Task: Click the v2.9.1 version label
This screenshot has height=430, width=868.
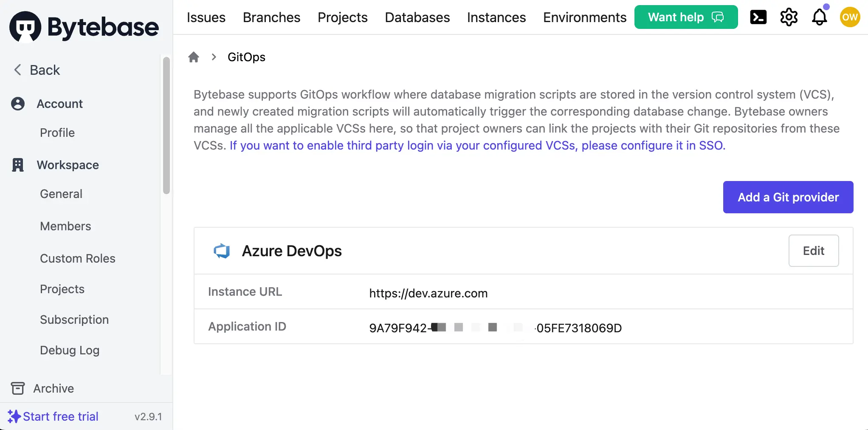Action: (148, 417)
